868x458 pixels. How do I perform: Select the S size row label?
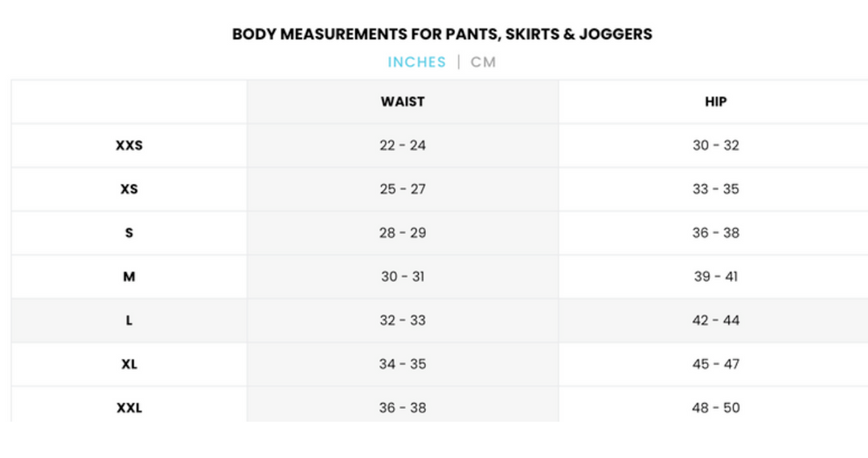(129, 233)
